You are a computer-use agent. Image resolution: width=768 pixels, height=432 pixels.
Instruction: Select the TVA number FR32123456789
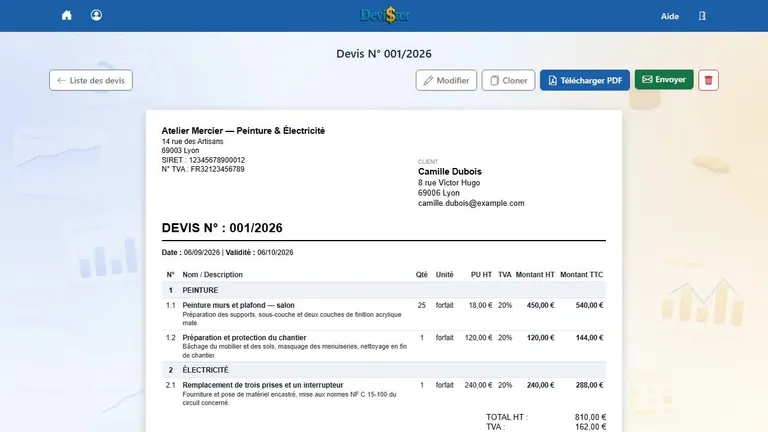pos(217,169)
